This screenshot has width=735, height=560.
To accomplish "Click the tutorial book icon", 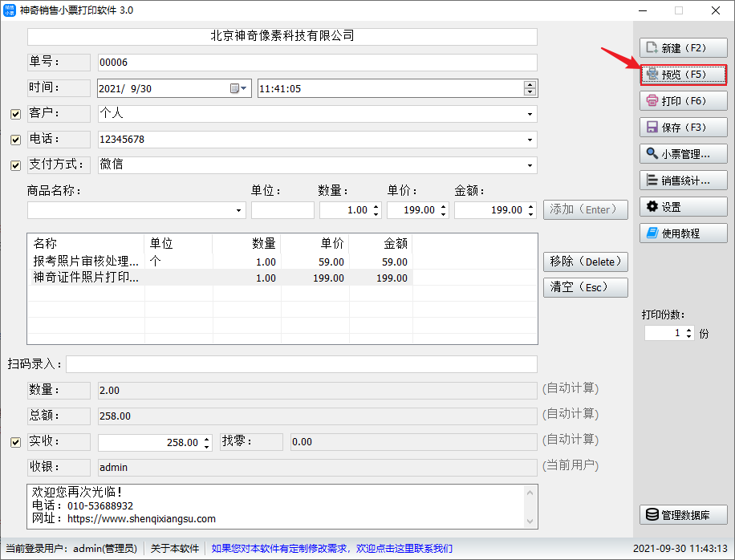I will (652, 233).
